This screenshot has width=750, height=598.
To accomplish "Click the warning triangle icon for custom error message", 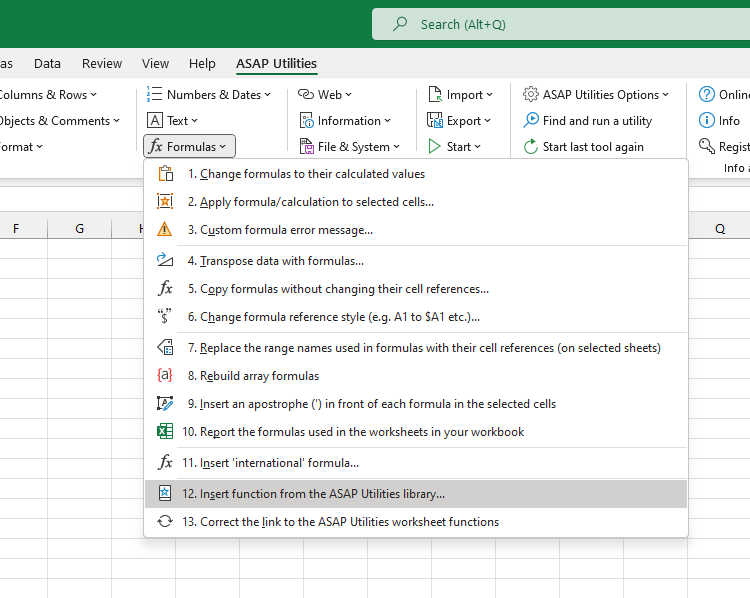I will tap(165, 230).
